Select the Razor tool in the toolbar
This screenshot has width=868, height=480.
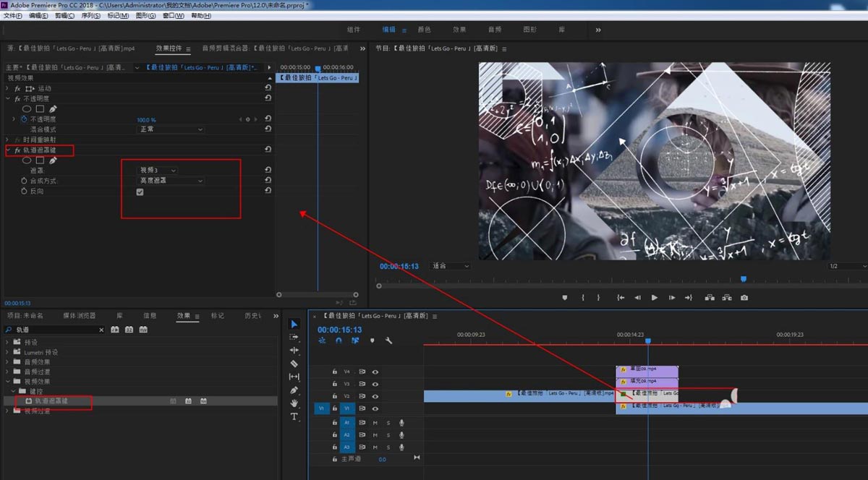click(x=294, y=364)
